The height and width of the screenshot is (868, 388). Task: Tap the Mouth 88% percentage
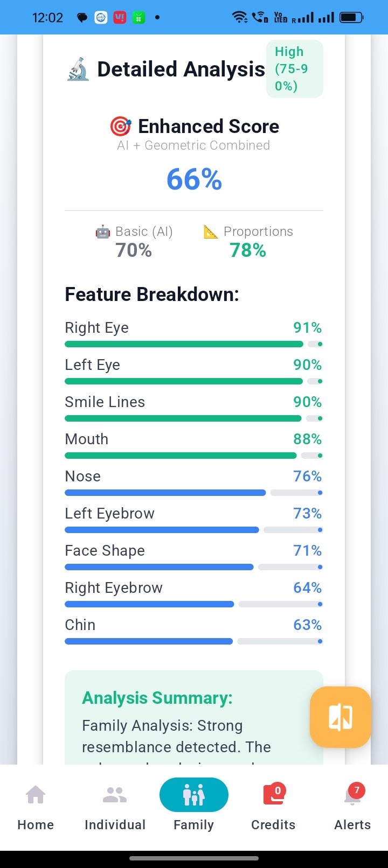coord(307,439)
